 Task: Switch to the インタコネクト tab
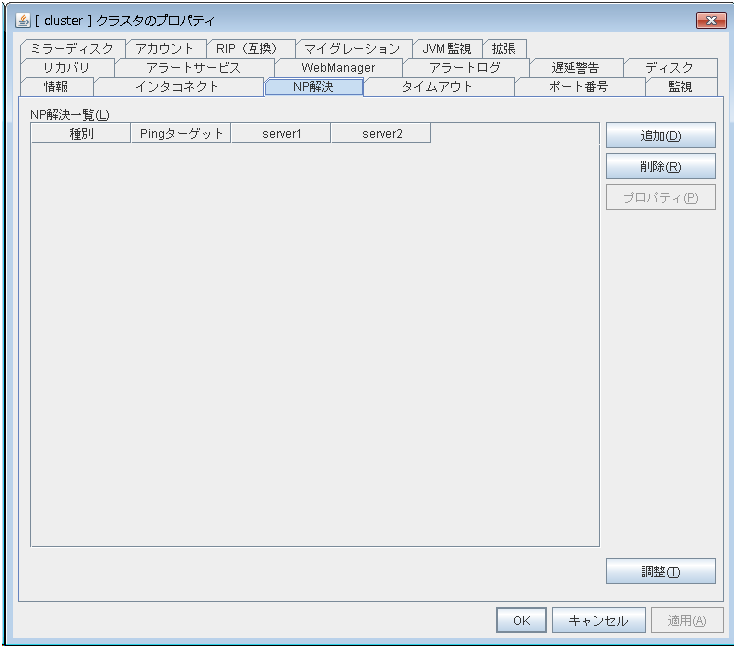[x=176, y=87]
